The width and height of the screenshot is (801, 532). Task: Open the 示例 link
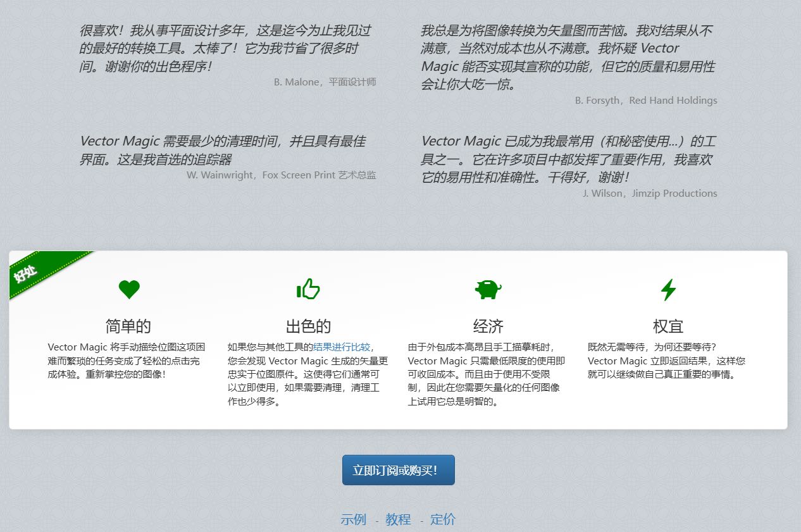(354, 519)
